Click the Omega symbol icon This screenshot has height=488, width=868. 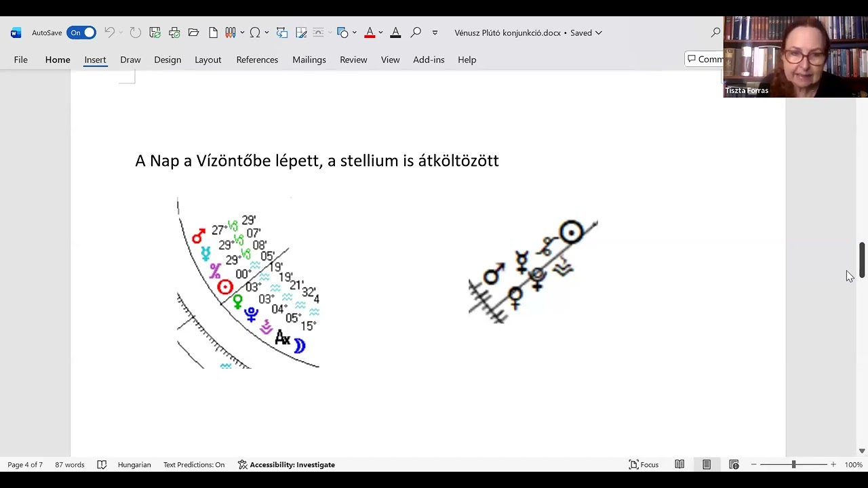(x=255, y=33)
